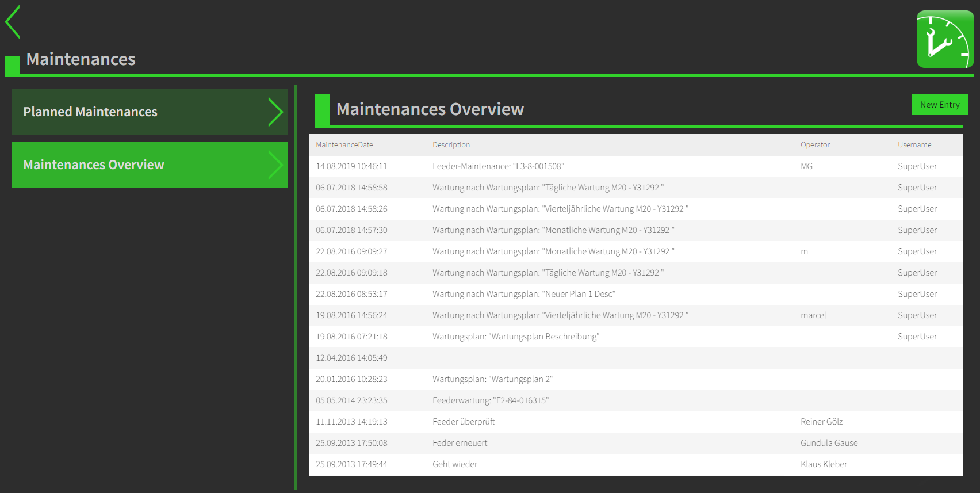
Task: Select the Maintenances Overview menu item
Action: 150,165
